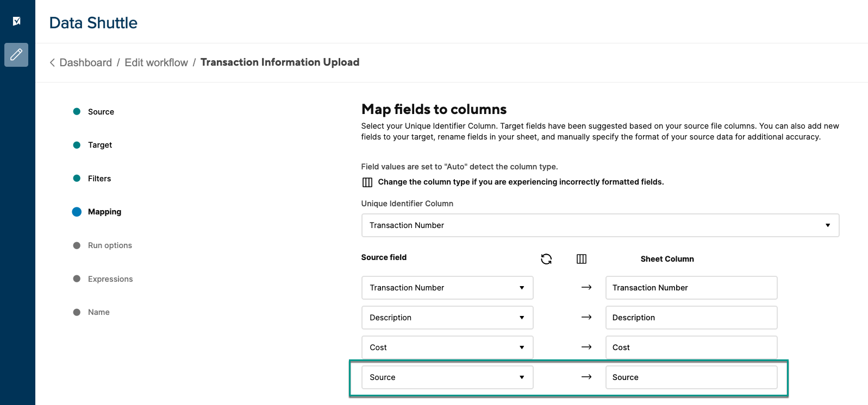Click the pencil edit icon in sidebar
Viewport: 868px width, 405px height.
pyautogui.click(x=16, y=55)
